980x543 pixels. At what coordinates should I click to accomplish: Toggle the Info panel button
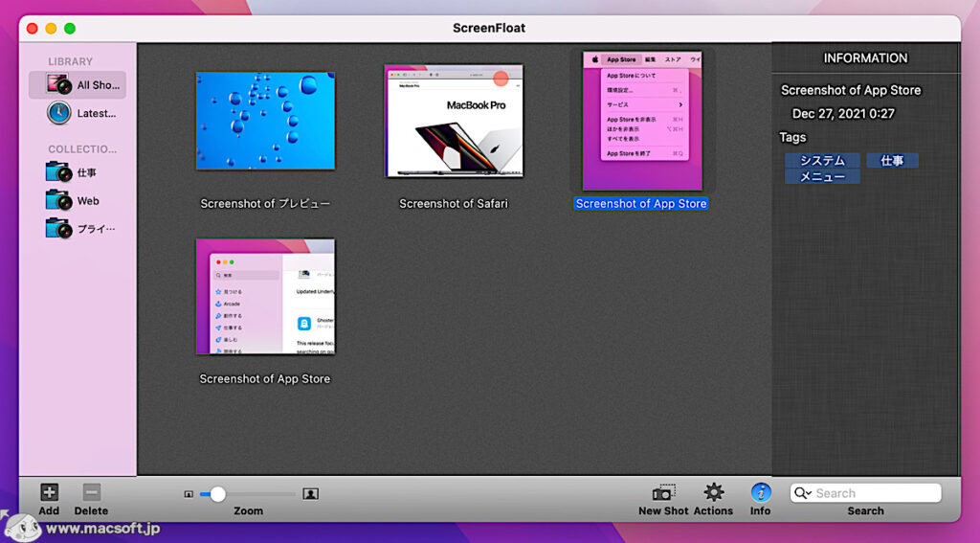click(x=761, y=492)
